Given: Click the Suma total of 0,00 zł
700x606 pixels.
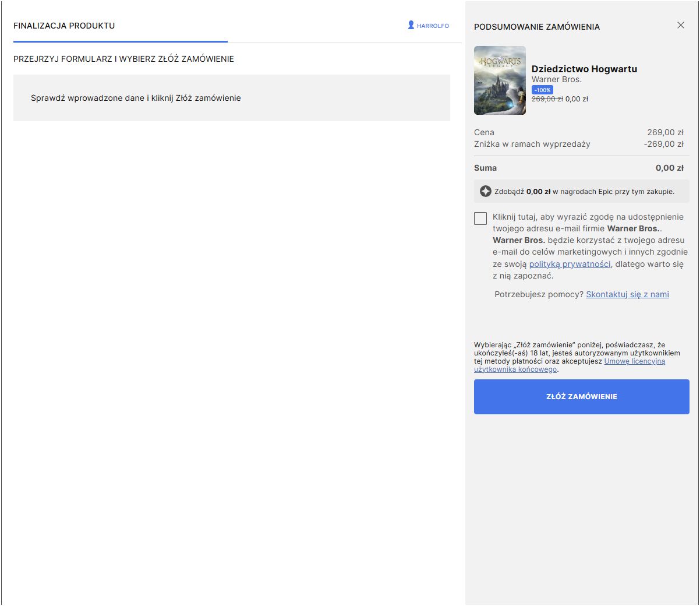Looking at the screenshot, I should tap(669, 168).
